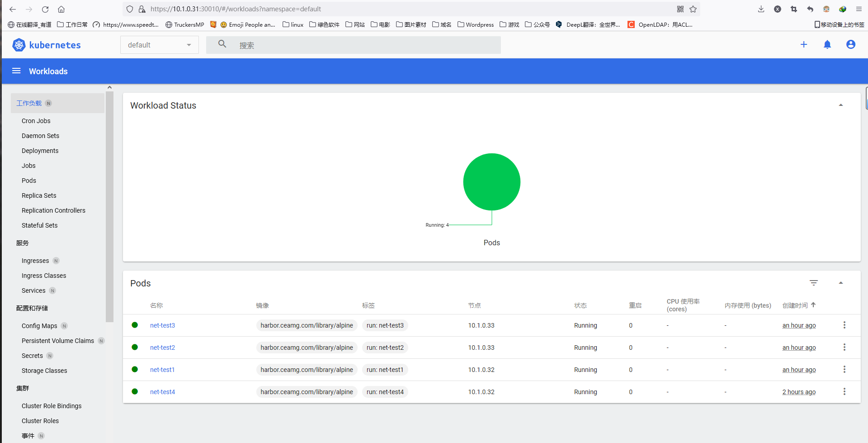Create new resource with plus icon
This screenshot has height=443, width=868.
(x=804, y=44)
